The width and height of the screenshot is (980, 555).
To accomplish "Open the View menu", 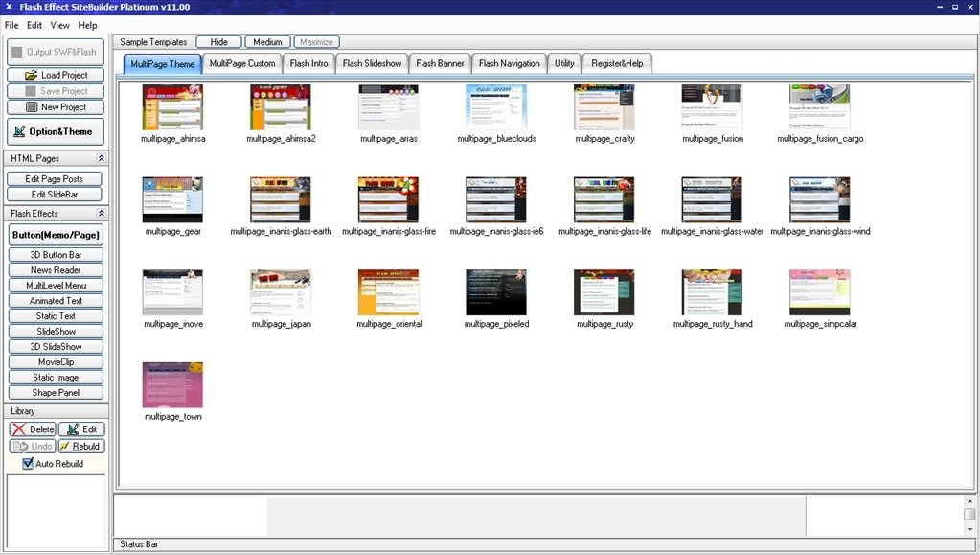I will tap(60, 25).
